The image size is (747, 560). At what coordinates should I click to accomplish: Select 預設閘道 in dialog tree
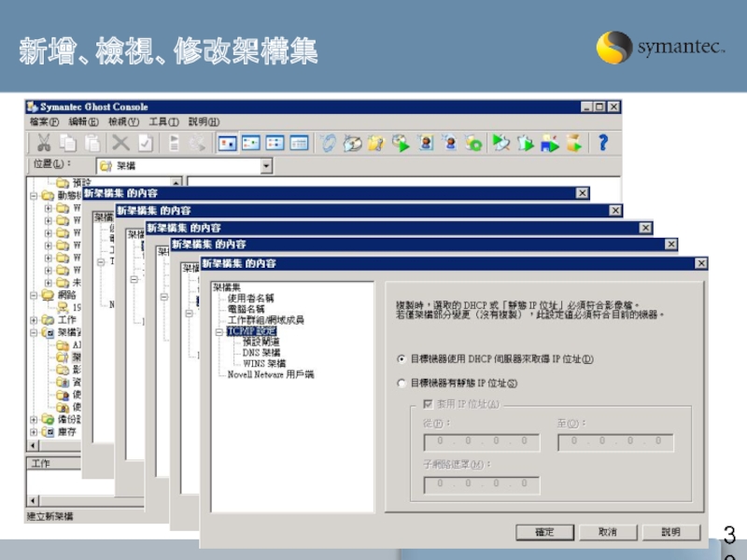click(261, 342)
